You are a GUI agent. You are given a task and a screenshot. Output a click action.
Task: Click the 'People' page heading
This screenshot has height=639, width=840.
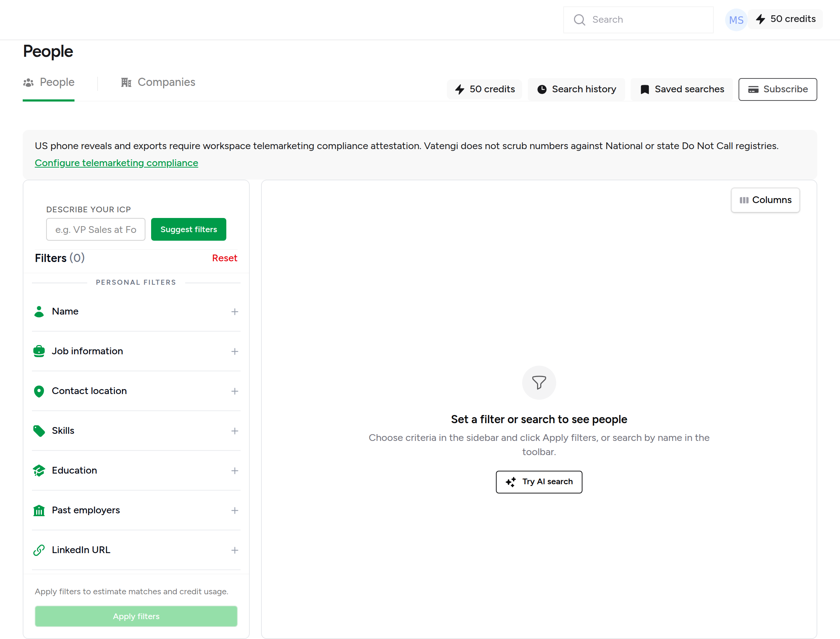48,51
